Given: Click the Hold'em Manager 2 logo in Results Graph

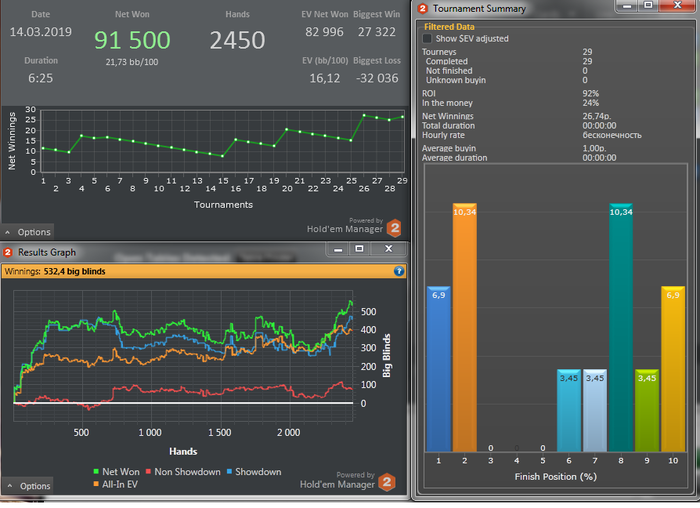Looking at the screenshot, I should click(x=387, y=483).
